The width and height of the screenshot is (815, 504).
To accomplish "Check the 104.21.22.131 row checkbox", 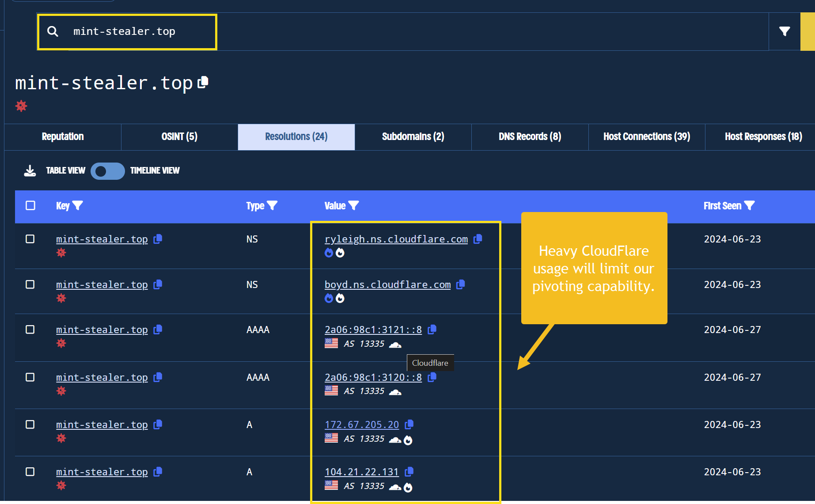I will 30,472.
